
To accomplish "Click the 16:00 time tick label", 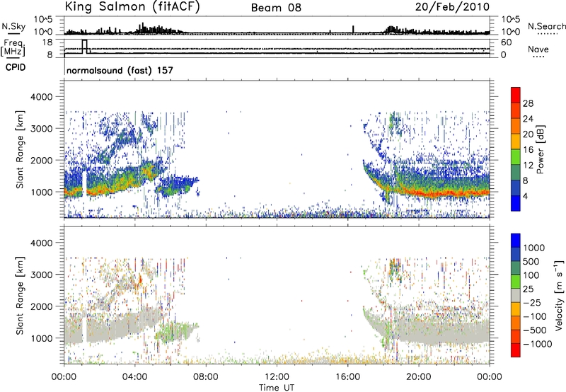I will [x=347, y=377].
